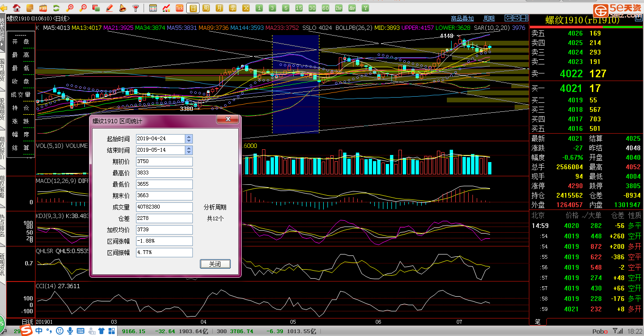Open the Sogou skin shirt icon
This screenshot has height=336, width=644.
[x=100, y=331]
